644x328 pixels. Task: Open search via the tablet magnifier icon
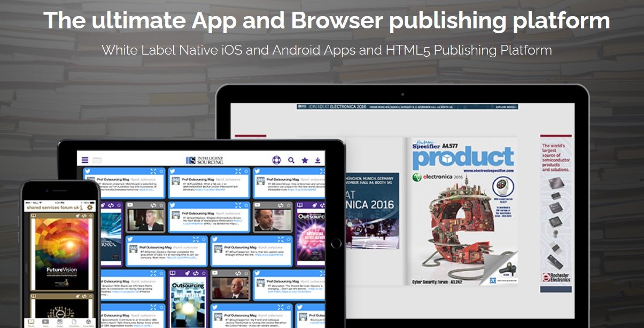[291, 160]
